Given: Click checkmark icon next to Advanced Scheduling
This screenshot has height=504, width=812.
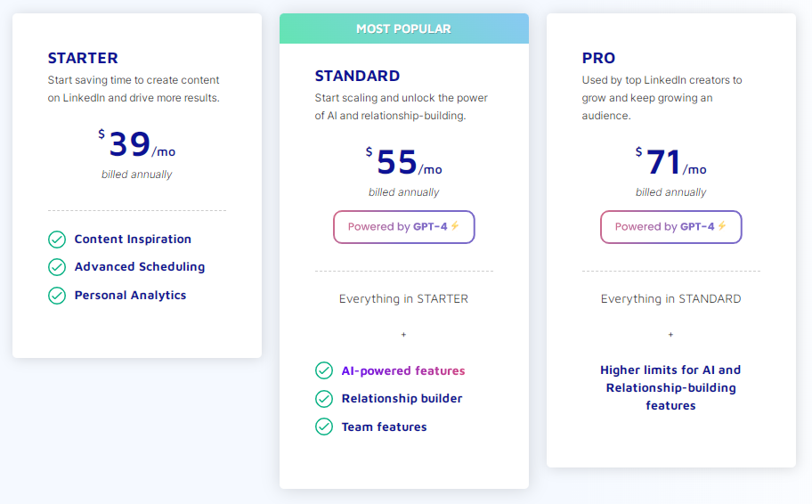Looking at the screenshot, I should [57, 267].
